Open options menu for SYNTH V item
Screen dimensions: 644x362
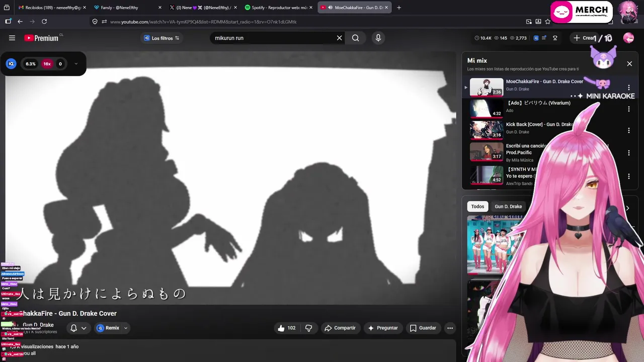pyautogui.click(x=628, y=176)
